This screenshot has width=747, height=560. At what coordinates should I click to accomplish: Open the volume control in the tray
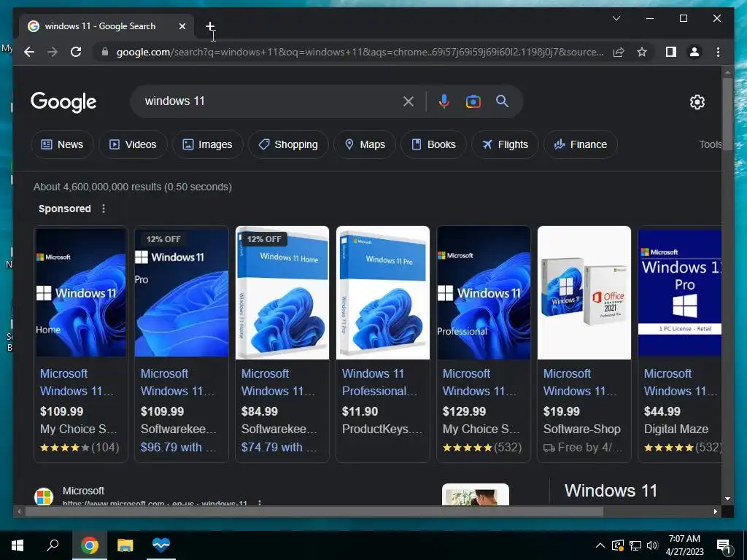pos(652,545)
